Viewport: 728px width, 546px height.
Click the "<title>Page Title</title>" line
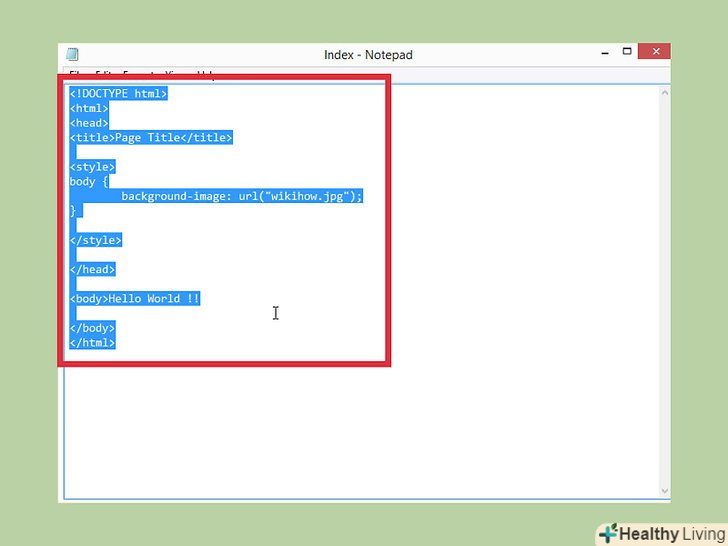[151, 137]
